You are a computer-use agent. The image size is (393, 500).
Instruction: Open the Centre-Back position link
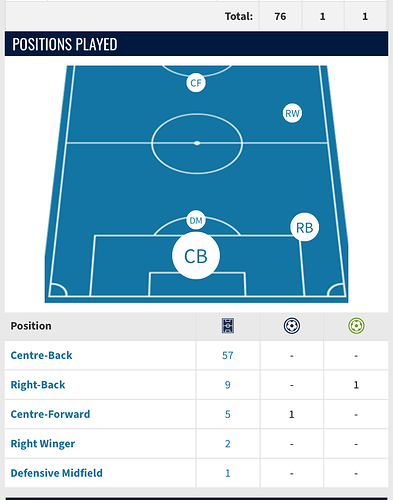[41, 355]
